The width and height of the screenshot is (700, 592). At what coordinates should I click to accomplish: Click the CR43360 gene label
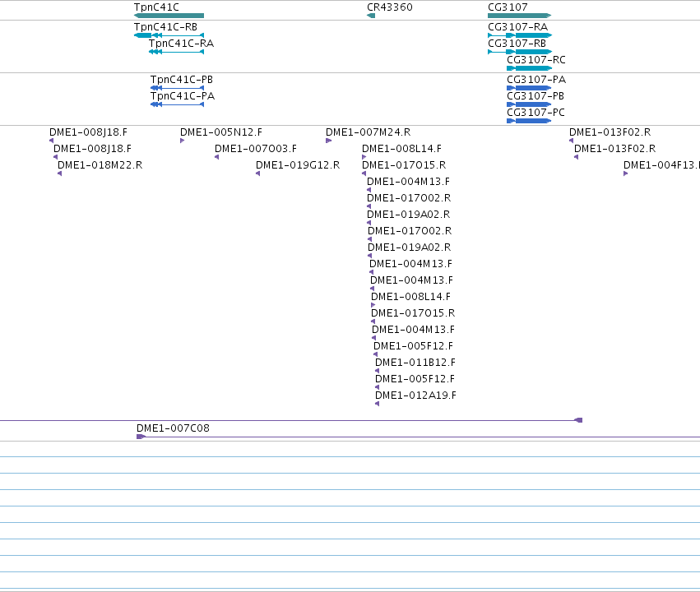(389, 7)
